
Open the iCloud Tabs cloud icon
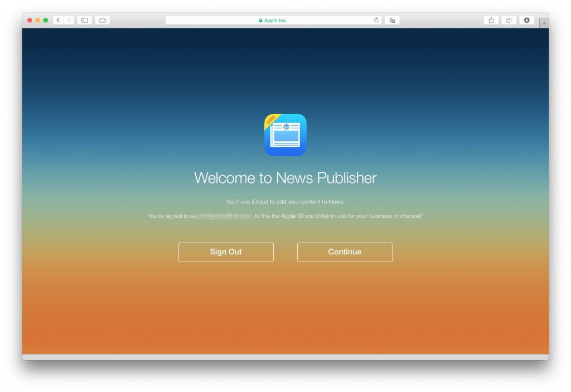(x=103, y=21)
